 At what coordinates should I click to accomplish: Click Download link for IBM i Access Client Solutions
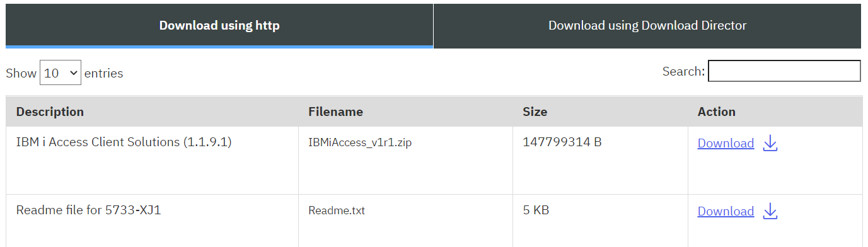click(x=726, y=143)
